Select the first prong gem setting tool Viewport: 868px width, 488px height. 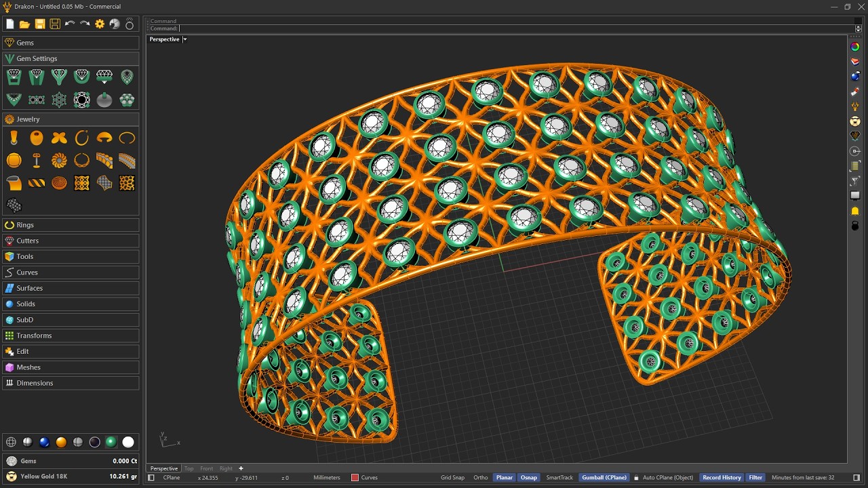14,77
